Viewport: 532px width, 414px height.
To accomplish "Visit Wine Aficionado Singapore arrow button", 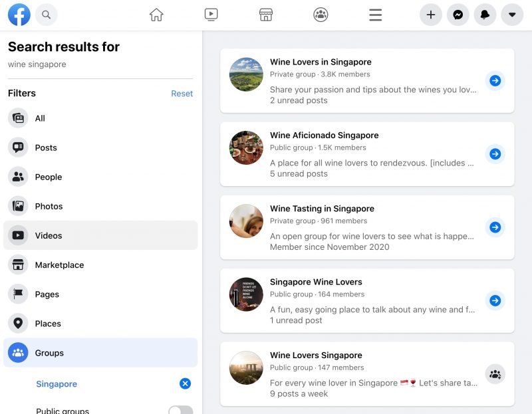I will click(x=495, y=154).
